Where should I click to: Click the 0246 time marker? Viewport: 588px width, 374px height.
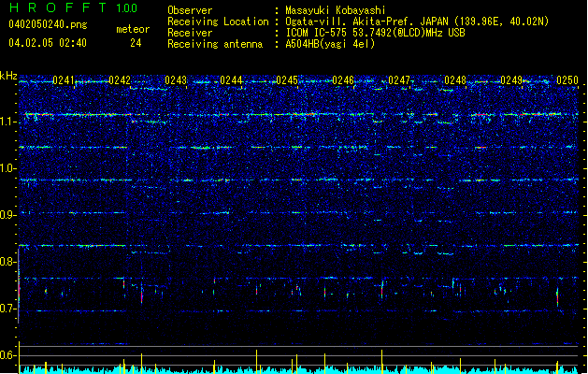[x=343, y=80]
